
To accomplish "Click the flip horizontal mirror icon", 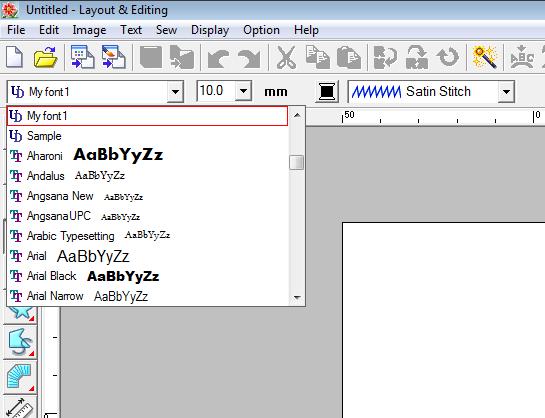I will (385, 57).
